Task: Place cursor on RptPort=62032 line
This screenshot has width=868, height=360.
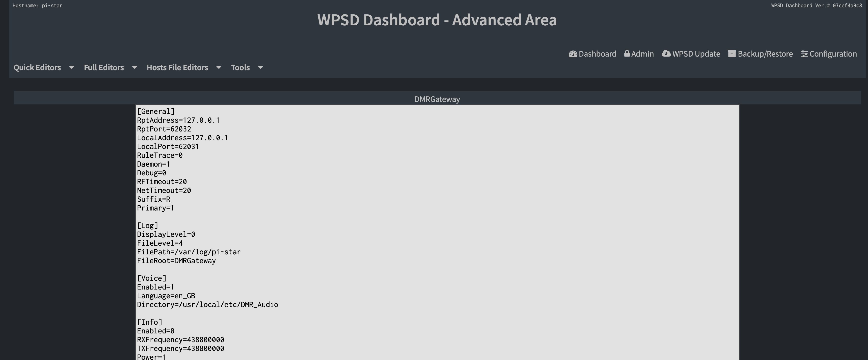Action: [164, 129]
